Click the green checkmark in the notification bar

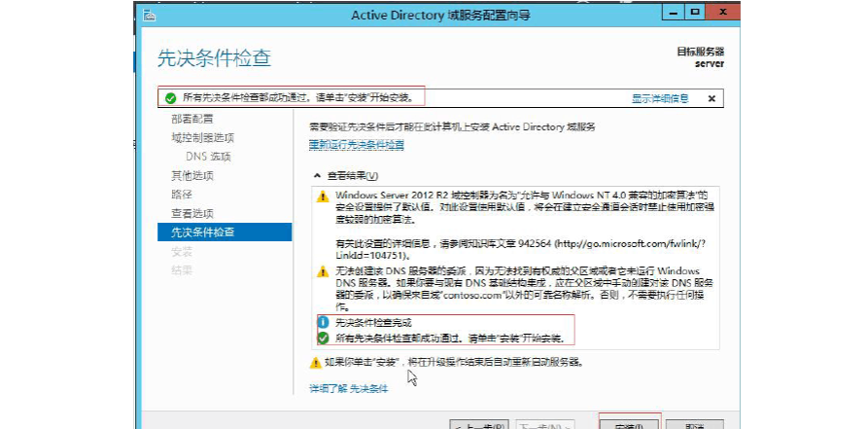tap(171, 98)
